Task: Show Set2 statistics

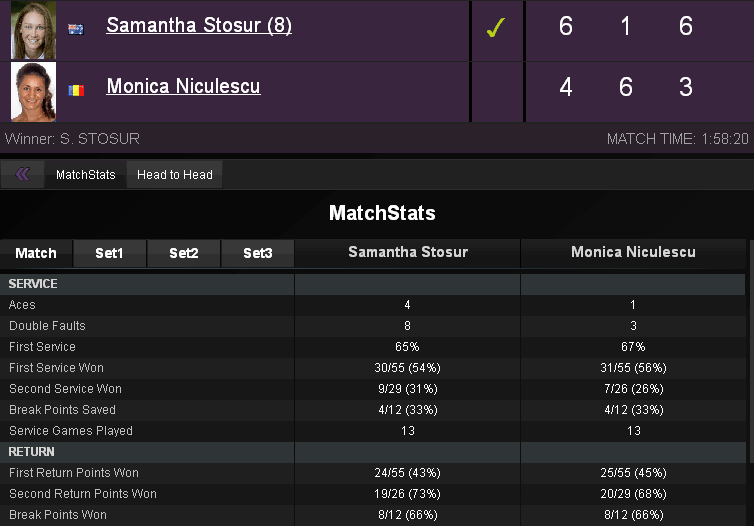Action: 184,253
